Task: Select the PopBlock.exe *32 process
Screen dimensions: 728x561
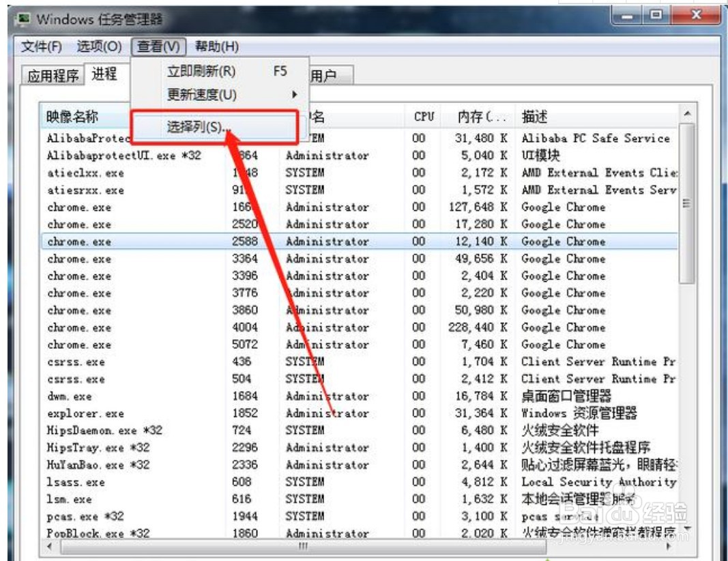Action: [360, 533]
